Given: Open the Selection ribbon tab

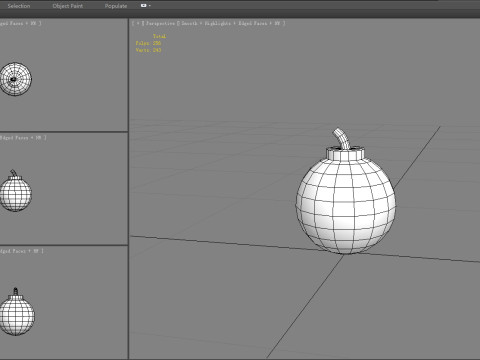Looking at the screenshot, I should (x=19, y=6).
